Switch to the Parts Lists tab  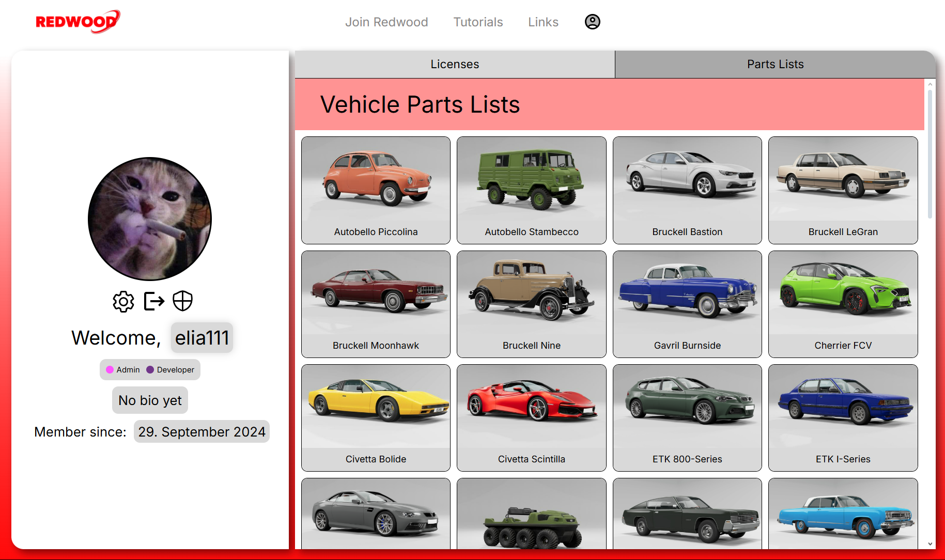(775, 64)
